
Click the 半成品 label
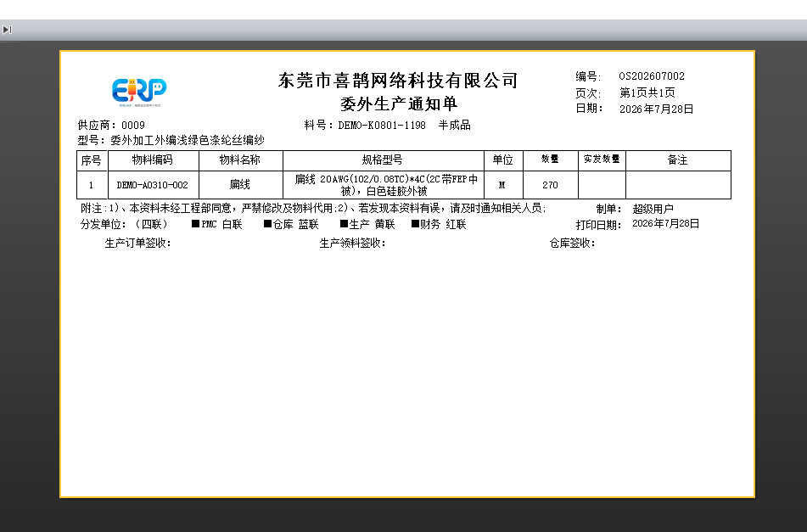[455, 125]
